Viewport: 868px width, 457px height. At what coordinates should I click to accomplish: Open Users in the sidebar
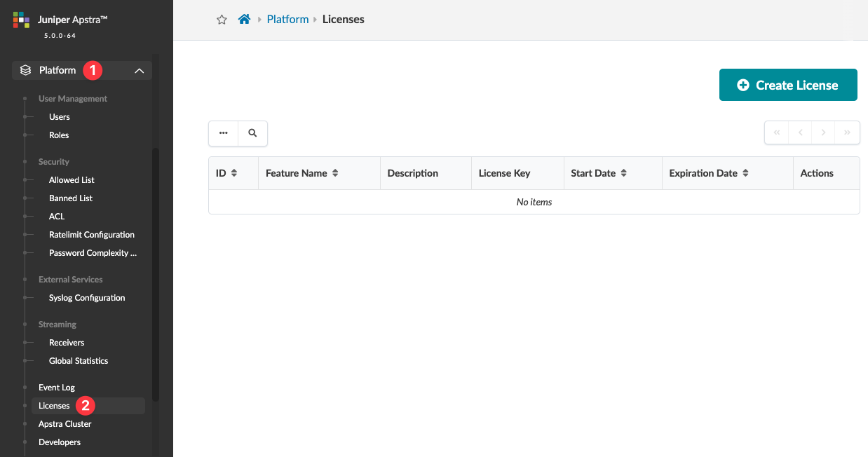coord(60,117)
